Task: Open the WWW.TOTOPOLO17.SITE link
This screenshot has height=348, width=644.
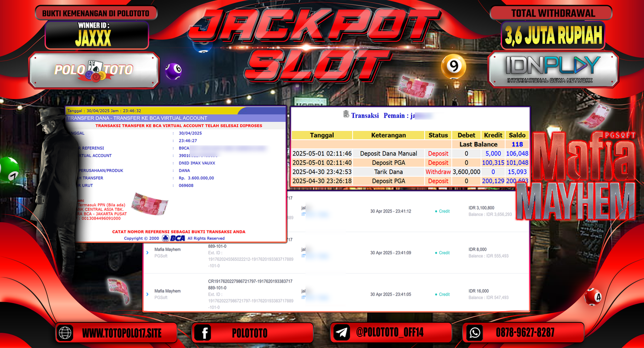Action: pyautogui.click(x=121, y=333)
